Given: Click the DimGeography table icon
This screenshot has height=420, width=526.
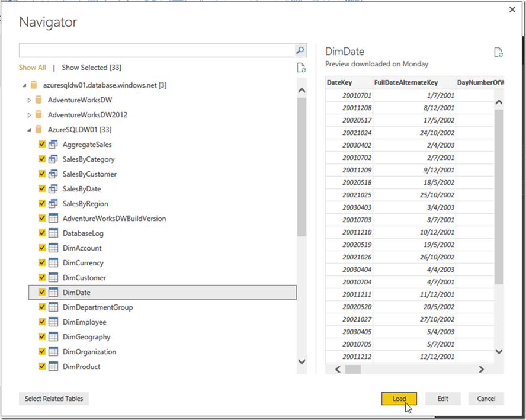Looking at the screenshot, I should point(53,336).
